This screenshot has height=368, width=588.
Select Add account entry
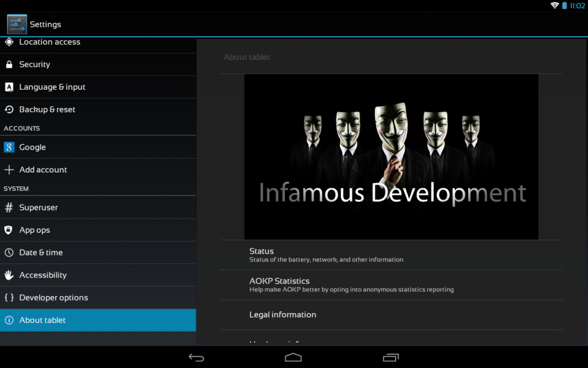click(98, 170)
